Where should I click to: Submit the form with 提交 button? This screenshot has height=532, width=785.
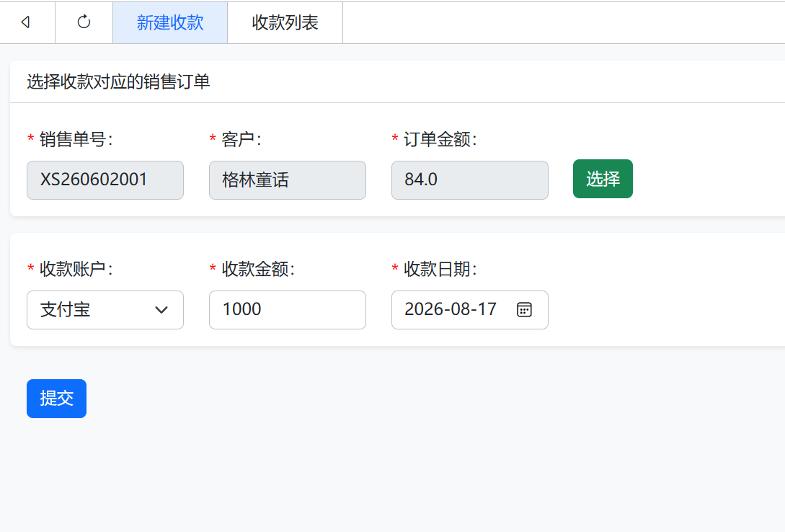point(56,399)
